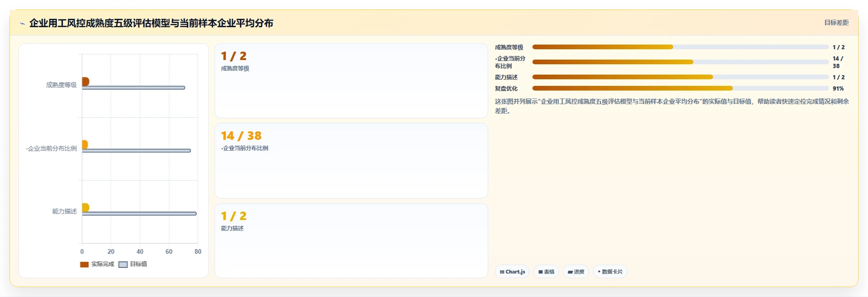
Task: Click the 能力描述 progress bar
Action: tap(680, 77)
